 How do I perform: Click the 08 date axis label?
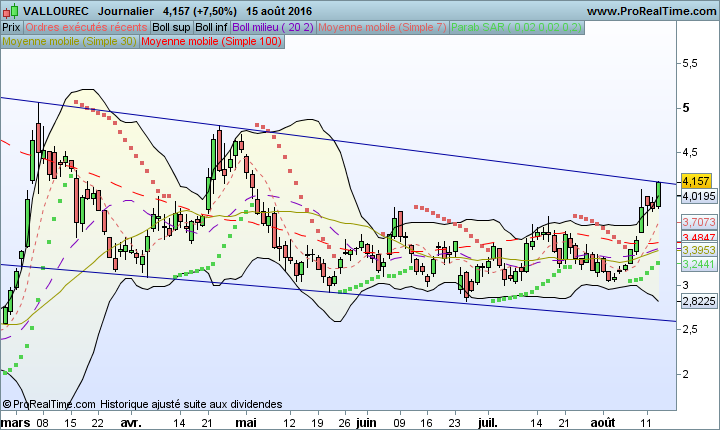pos(43,423)
